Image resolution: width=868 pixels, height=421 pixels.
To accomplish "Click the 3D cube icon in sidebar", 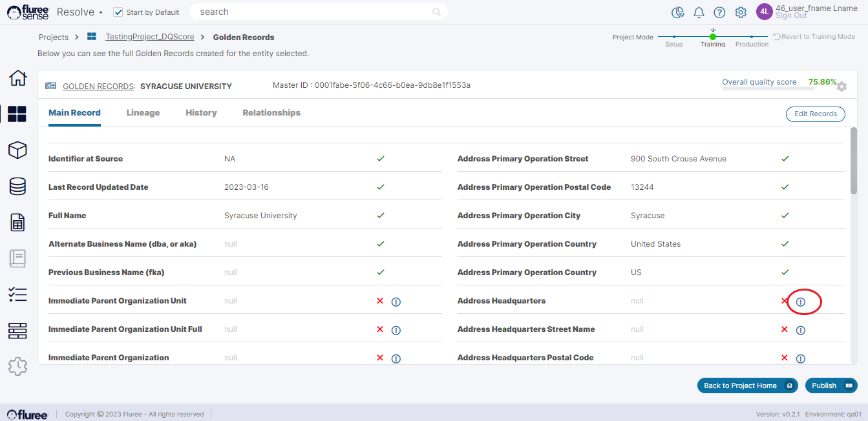I will pyautogui.click(x=17, y=150).
